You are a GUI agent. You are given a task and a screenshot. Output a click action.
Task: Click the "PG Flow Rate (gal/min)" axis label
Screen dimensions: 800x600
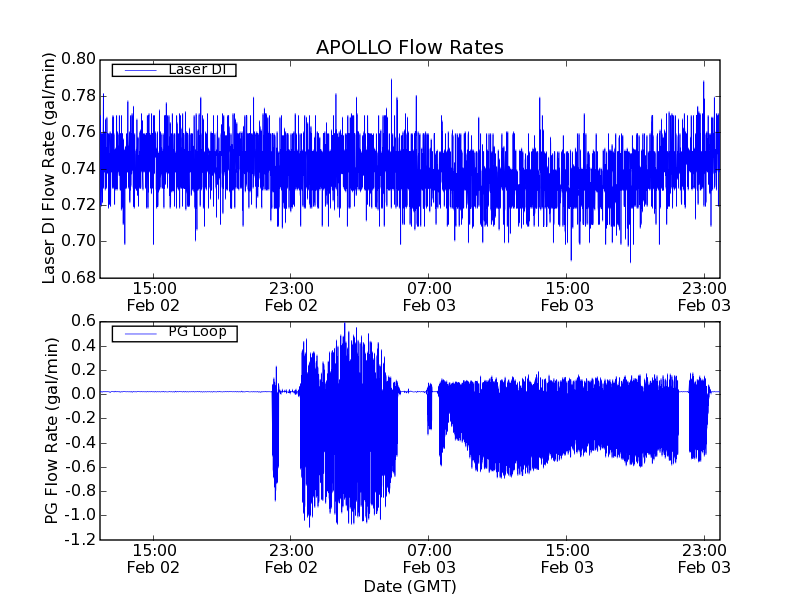pyautogui.click(x=51, y=431)
